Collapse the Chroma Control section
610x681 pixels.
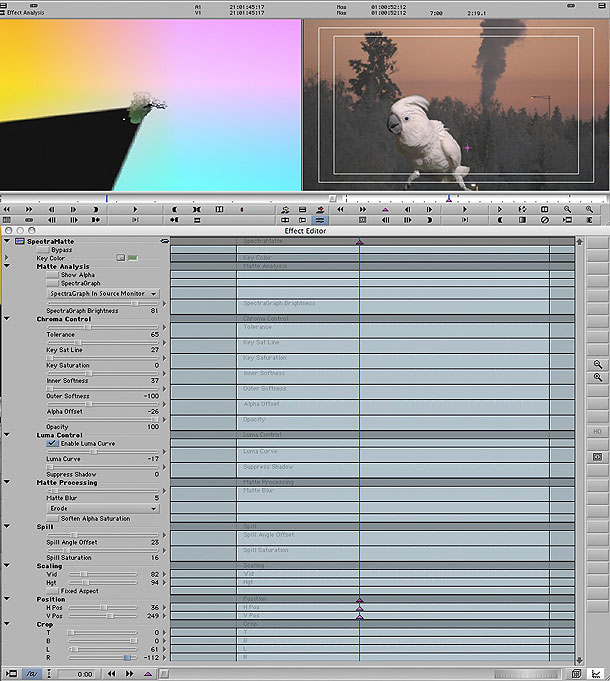pyautogui.click(x=8, y=319)
